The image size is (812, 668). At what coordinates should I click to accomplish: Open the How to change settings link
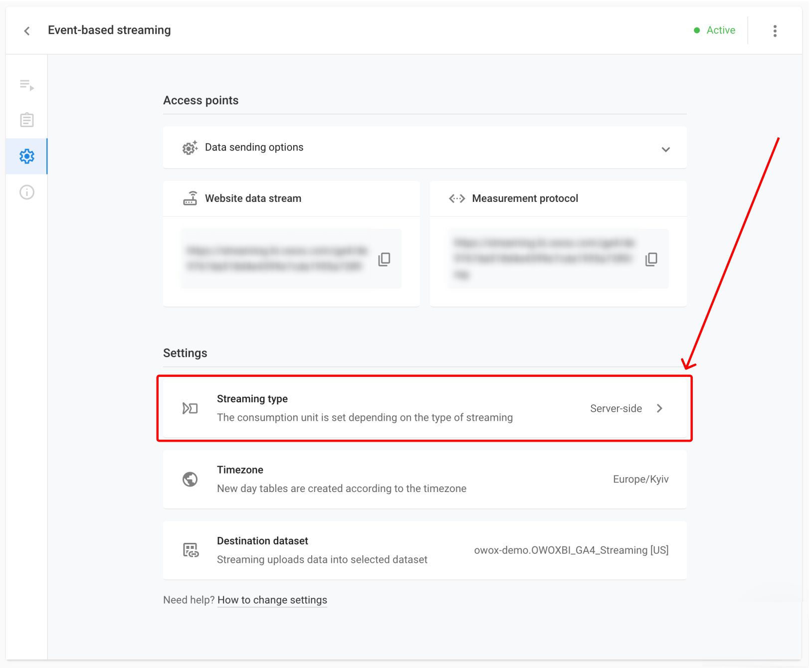[272, 600]
